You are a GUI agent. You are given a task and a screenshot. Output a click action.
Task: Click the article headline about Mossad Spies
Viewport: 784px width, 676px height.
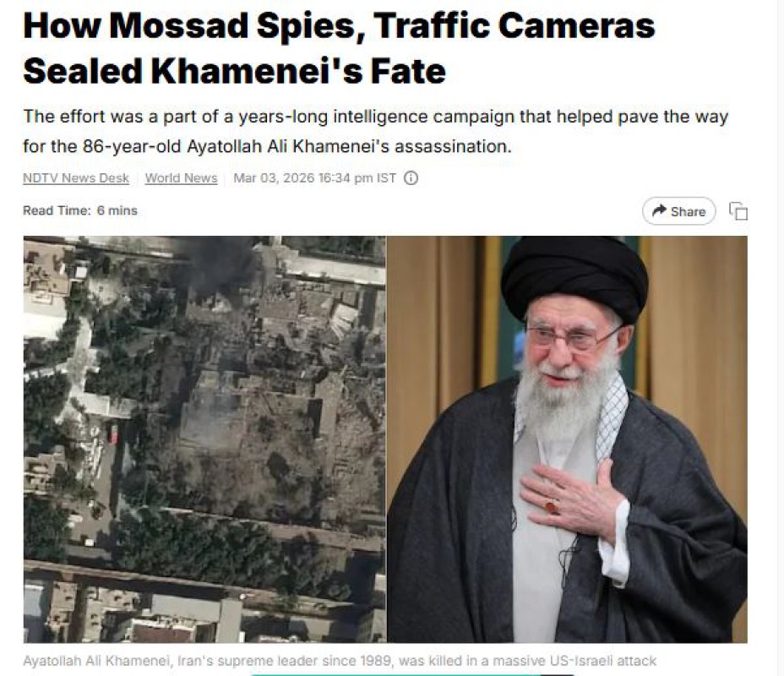pyautogui.click(x=339, y=48)
